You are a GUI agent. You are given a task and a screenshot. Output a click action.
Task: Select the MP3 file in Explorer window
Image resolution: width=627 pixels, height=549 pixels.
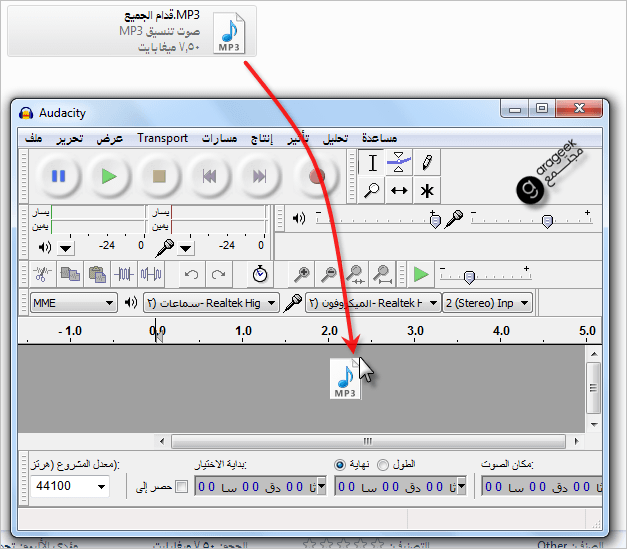(x=132, y=31)
